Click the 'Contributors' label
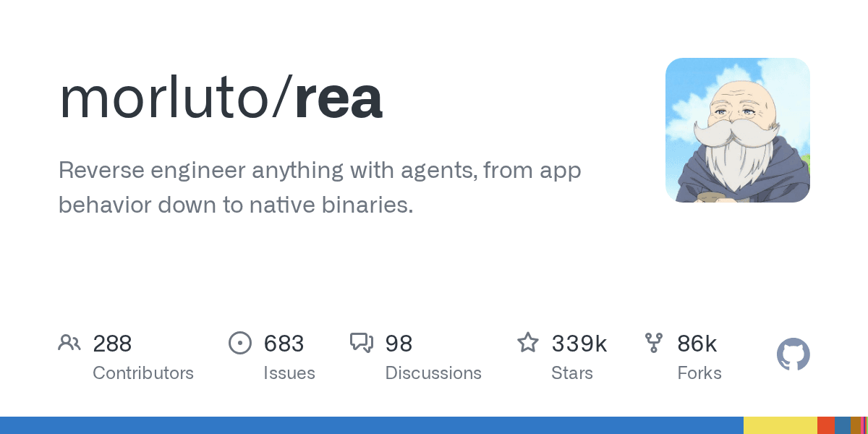The image size is (868, 434). click(143, 373)
